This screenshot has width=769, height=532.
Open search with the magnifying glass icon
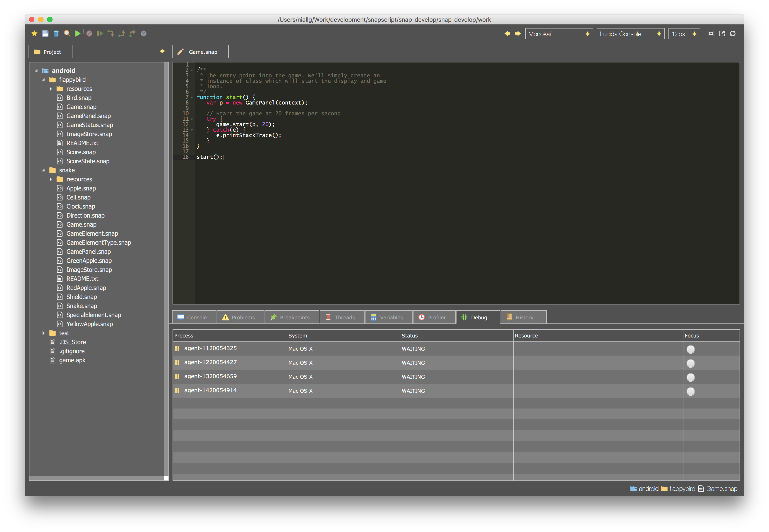click(67, 33)
